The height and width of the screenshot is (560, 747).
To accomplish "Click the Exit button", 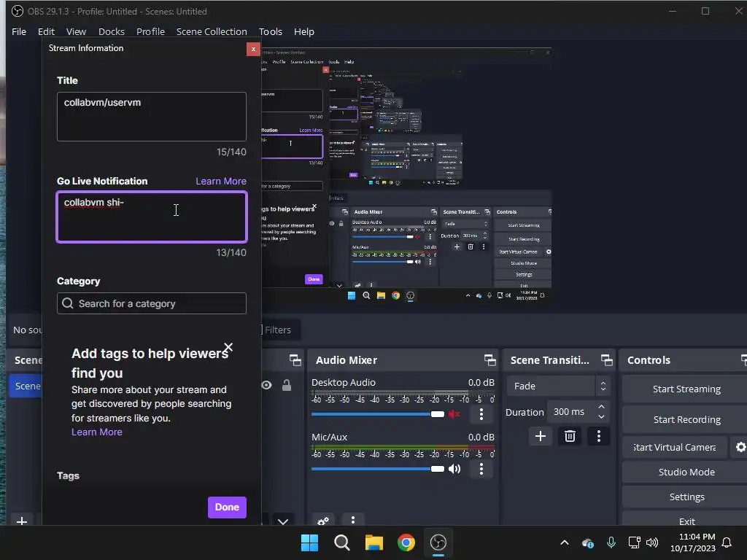I will click(x=686, y=521).
